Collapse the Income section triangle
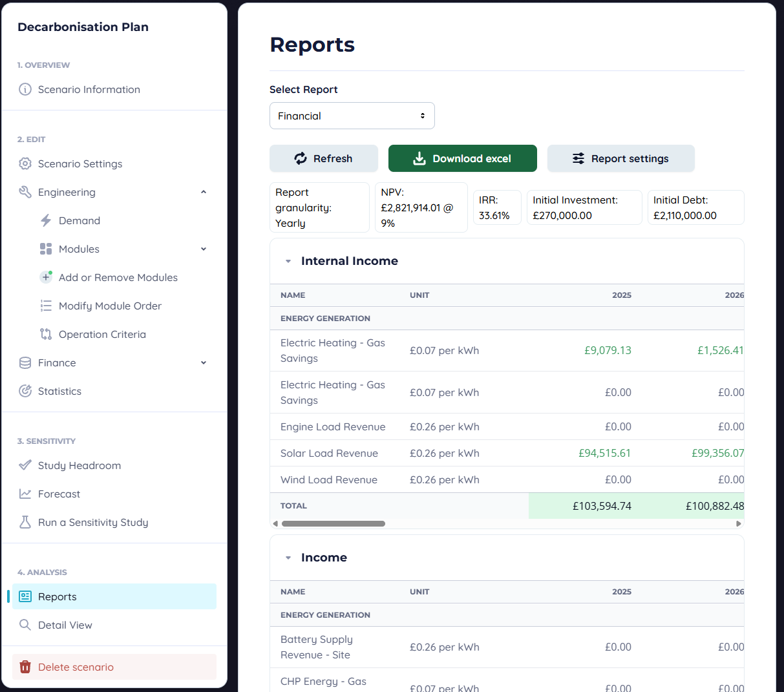Image resolution: width=784 pixels, height=692 pixels. tap(288, 558)
